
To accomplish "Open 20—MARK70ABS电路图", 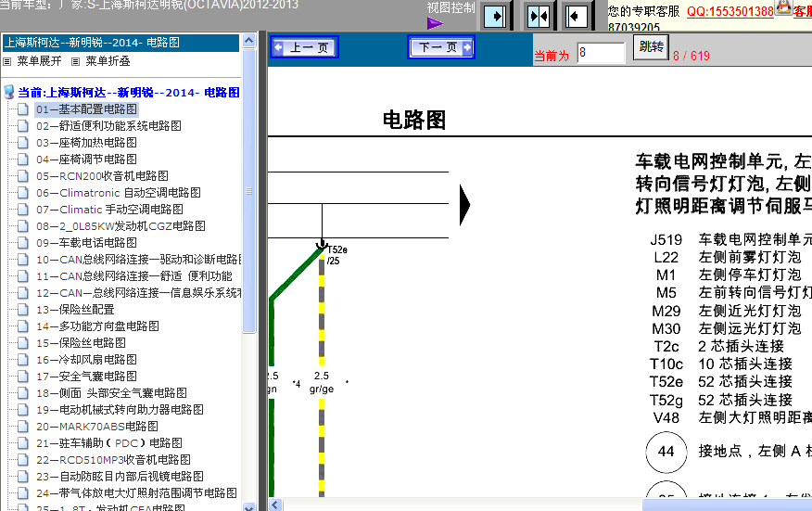I will pyautogui.click(x=96, y=427).
